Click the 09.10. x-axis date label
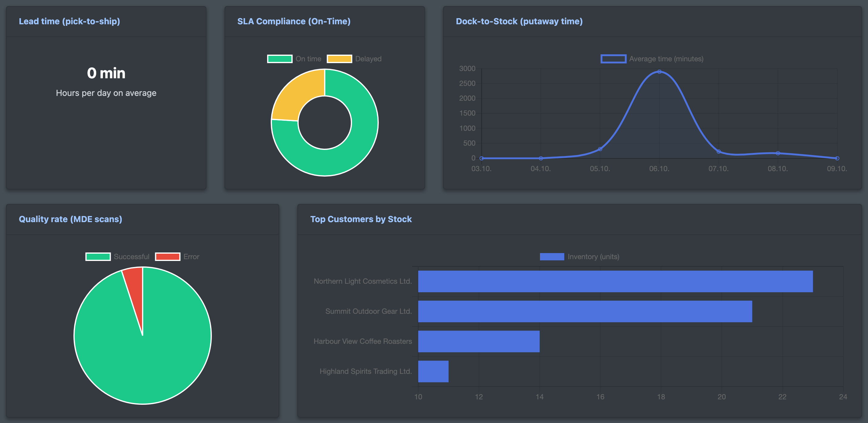868x423 pixels. pos(837,169)
